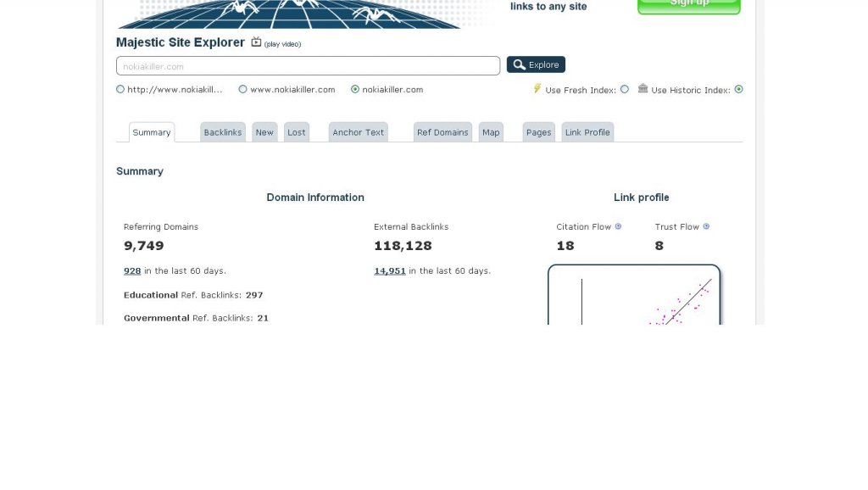Open the Link Profile tab
The image size is (868, 490).
tap(587, 132)
